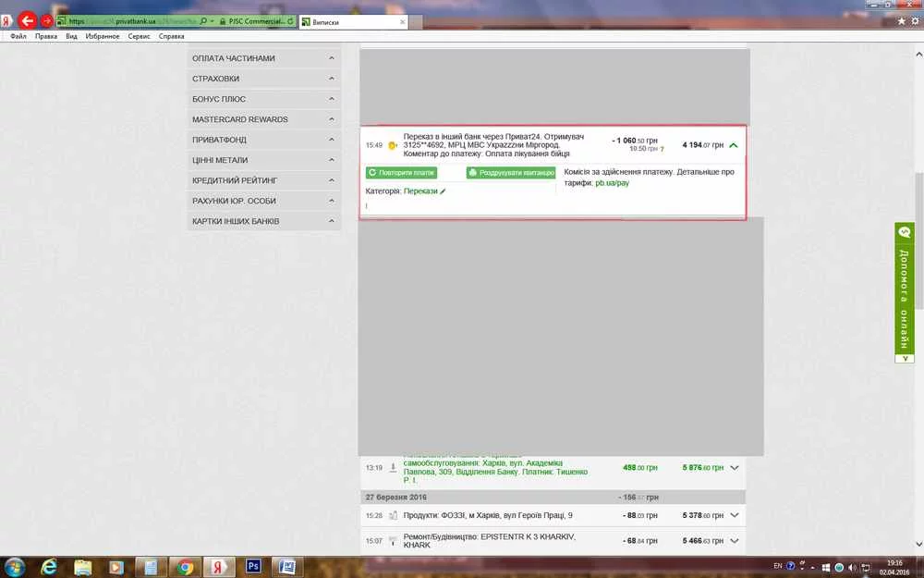Image resolution: width=924 pixels, height=578 pixels.
Task: Click the yellow transfer icon at 15:49
Action: pyautogui.click(x=393, y=145)
